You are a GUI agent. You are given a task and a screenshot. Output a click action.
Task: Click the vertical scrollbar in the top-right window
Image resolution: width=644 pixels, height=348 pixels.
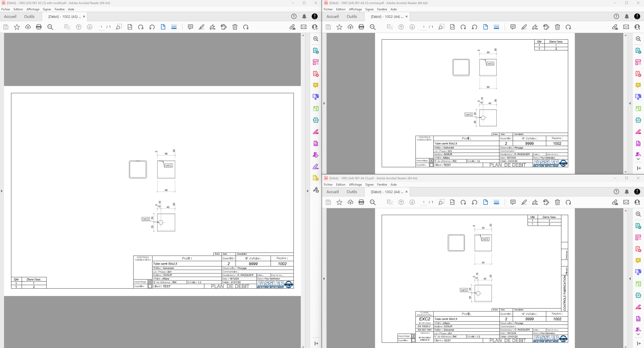coord(625,103)
